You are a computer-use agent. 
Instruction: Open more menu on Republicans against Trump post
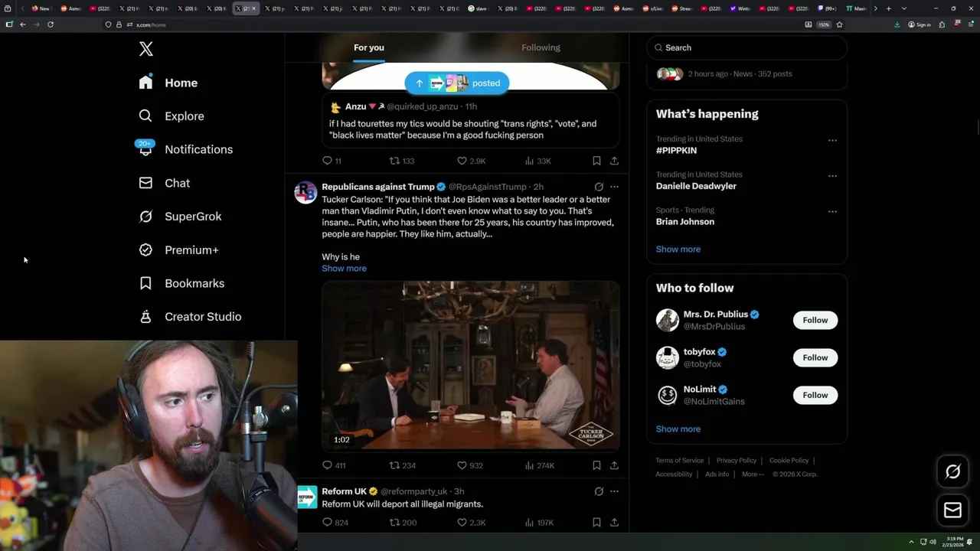[614, 187]
